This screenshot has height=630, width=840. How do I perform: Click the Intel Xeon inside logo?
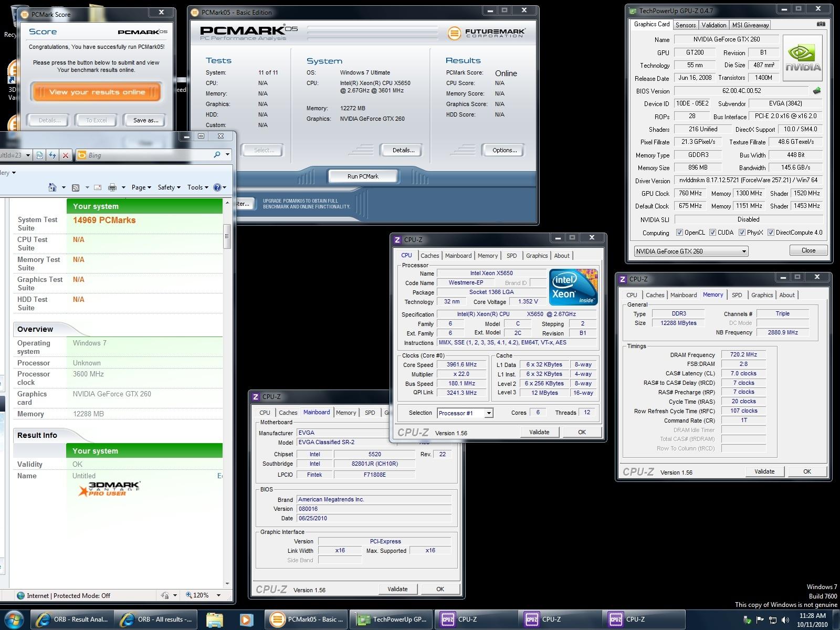click(x=573, y=287)
